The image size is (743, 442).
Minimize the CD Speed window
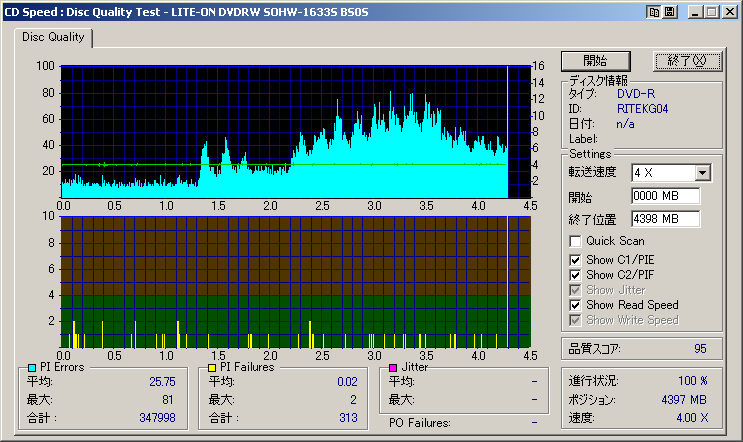click(695, 12)
